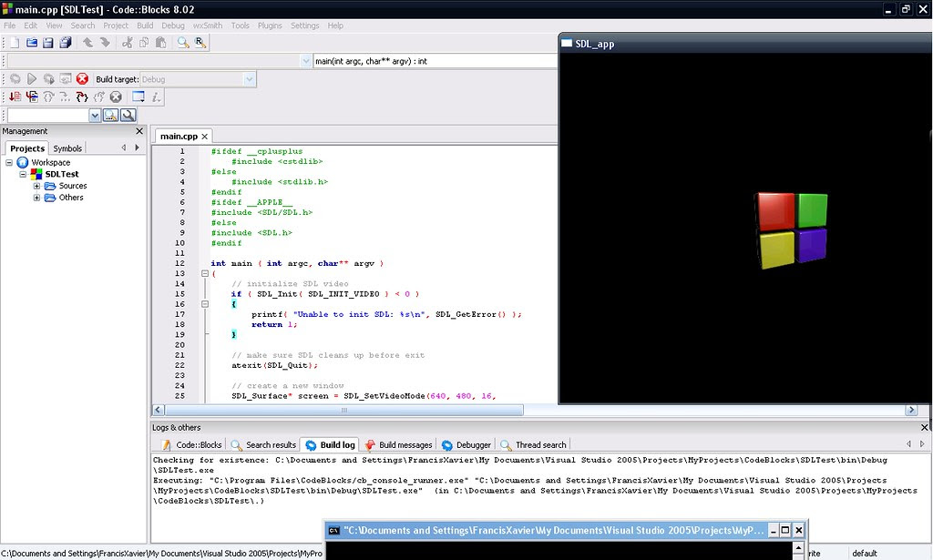Open the search text combo box arrow
The image size is (933, 560).
point(95,116)
